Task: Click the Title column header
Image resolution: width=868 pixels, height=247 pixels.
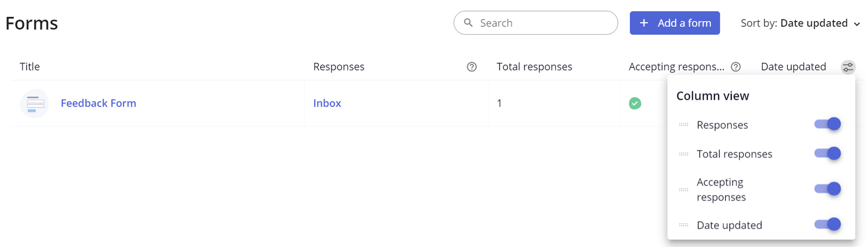Action: [x=30, y=67]
